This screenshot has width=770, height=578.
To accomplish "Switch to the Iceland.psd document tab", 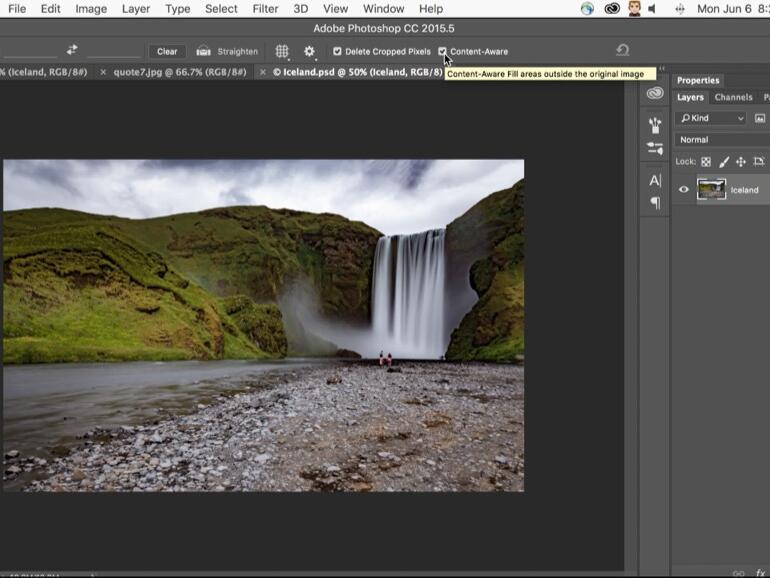I will click(x=358, y=72).
